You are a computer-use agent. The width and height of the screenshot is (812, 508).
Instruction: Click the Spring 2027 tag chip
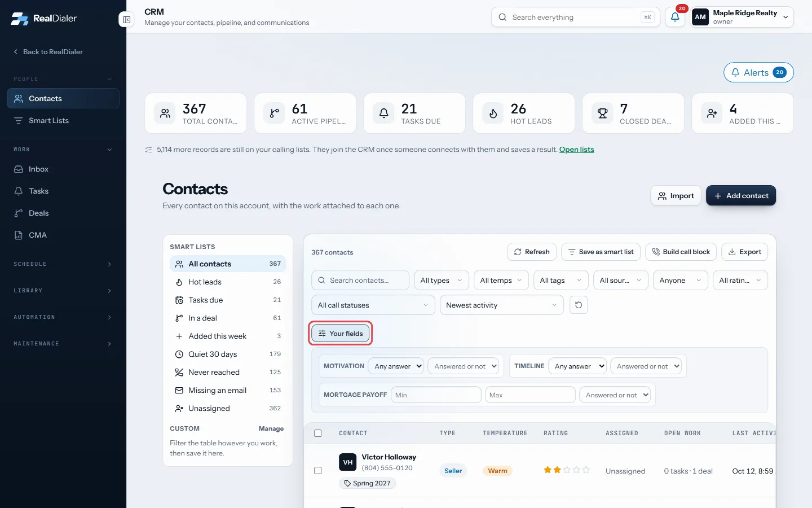click(x=368, y=483)
